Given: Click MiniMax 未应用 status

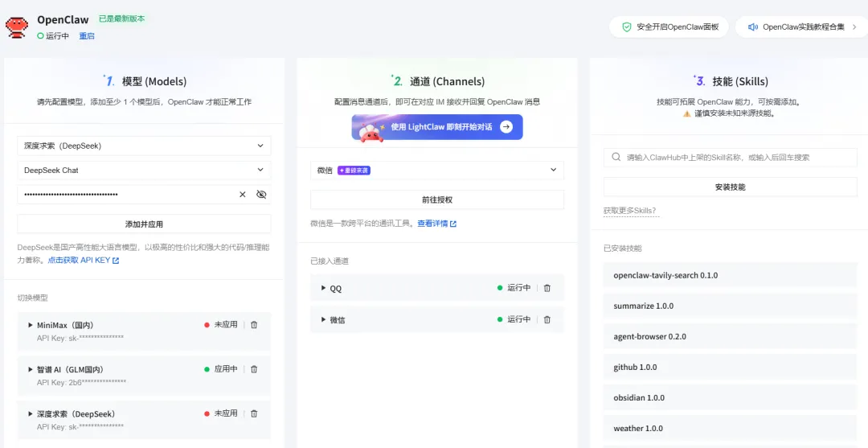Looking at the screenshot, I should [x=221, y=325].
